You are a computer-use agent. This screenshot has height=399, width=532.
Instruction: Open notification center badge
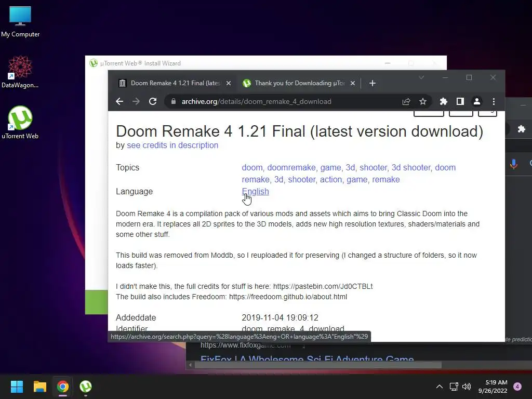click(517, 387)
